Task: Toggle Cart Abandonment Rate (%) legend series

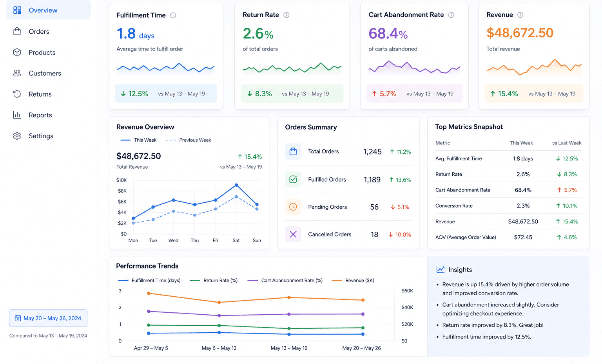Action: pyautogui.click(x=285, y=281)
